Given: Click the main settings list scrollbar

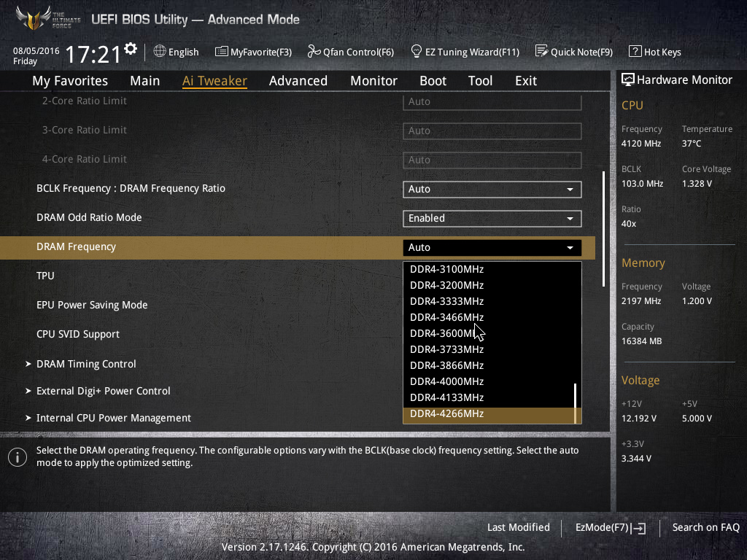Looking at the screenshot, I should pos(603,229).
